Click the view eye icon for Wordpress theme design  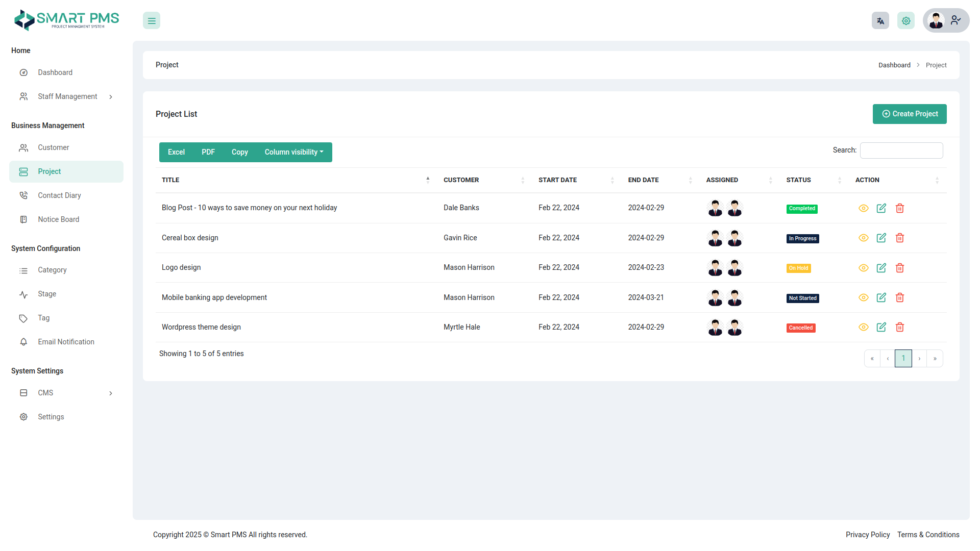click(864, 327)
